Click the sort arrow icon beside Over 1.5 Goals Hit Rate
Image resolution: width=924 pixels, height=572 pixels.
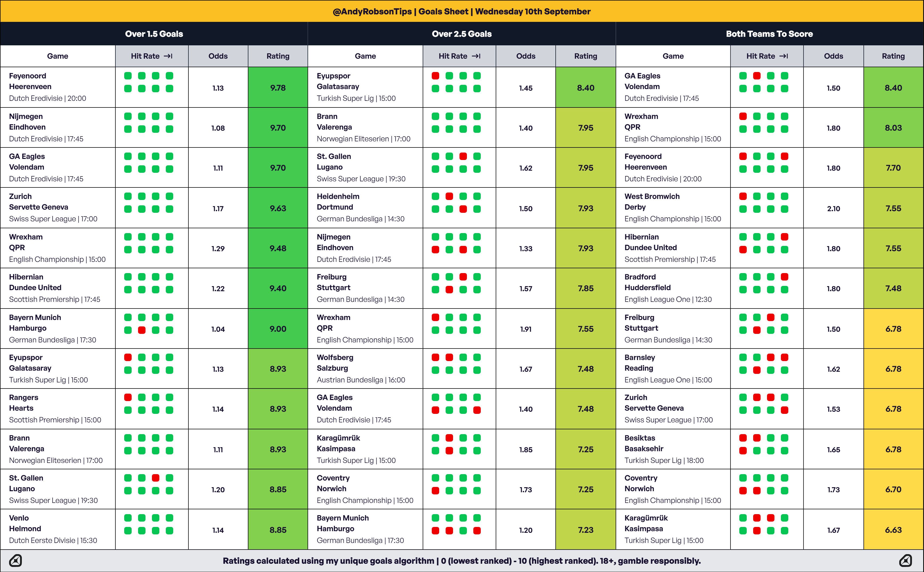click(168, 56)
